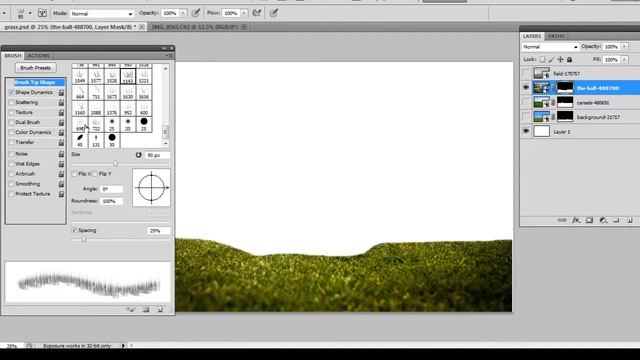Open the layer Fill arrow in Layers panel

[624, 60]
